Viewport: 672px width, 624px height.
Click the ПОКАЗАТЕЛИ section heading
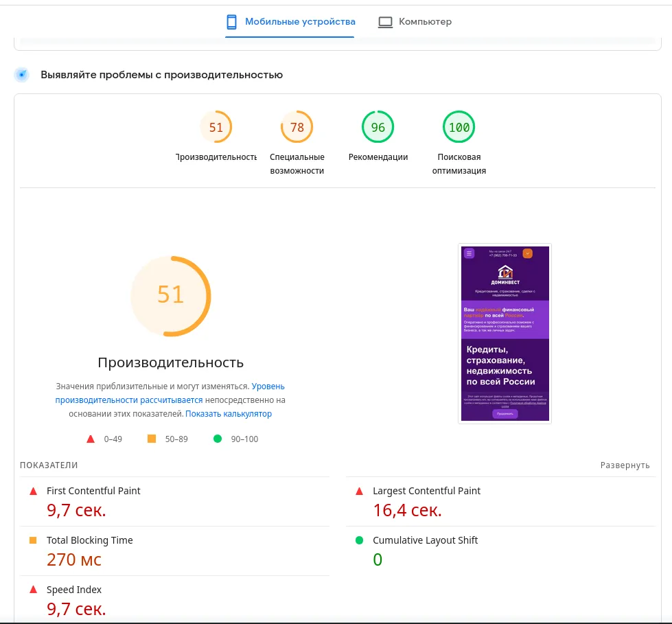click(x=49, y=465)
